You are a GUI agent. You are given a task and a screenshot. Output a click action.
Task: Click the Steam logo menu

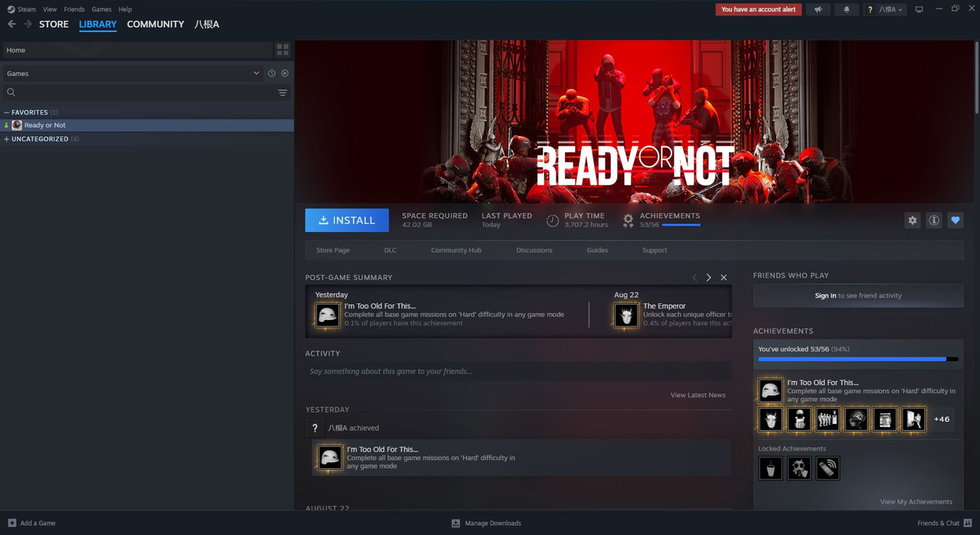[21, 9]
